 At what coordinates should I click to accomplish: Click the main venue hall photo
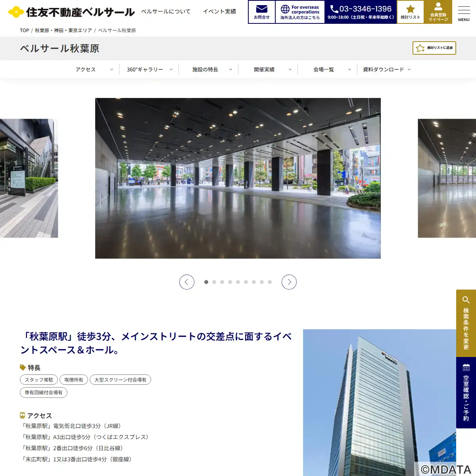238,178
